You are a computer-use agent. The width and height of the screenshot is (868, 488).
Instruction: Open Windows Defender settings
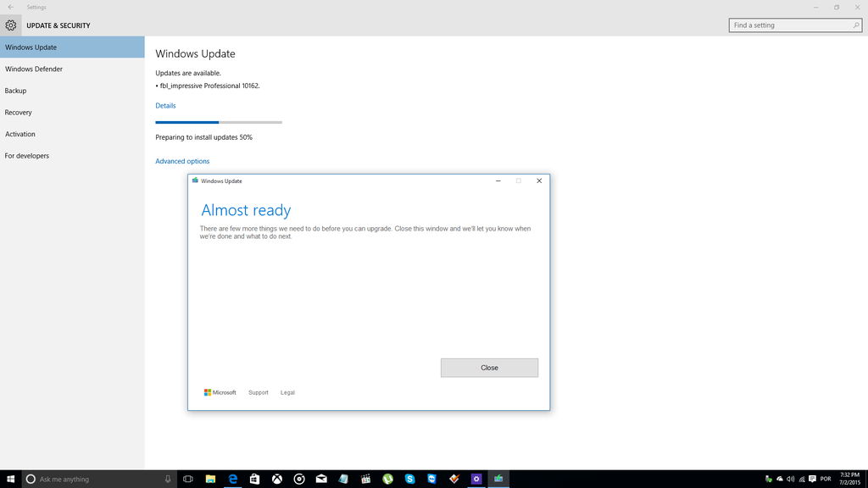tap(72, 69)
